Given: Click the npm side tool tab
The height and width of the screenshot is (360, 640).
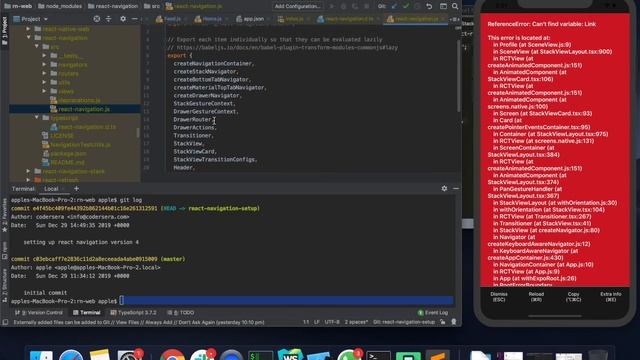Looking at the screenshot, I should [x=4, y=251].
